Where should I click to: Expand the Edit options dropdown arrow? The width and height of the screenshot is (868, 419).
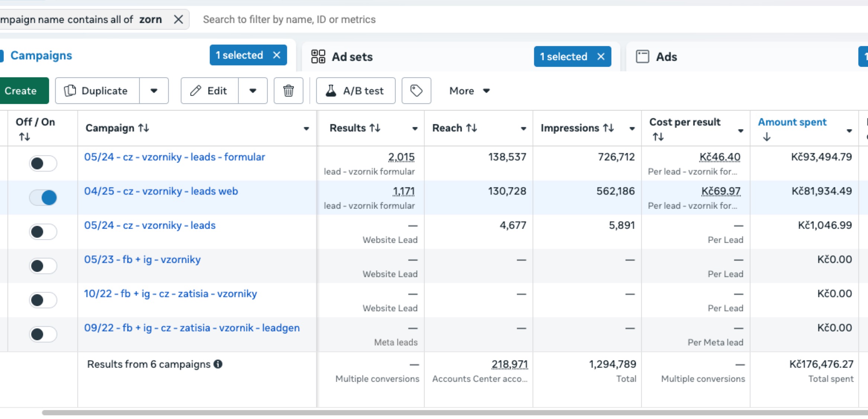253,91
